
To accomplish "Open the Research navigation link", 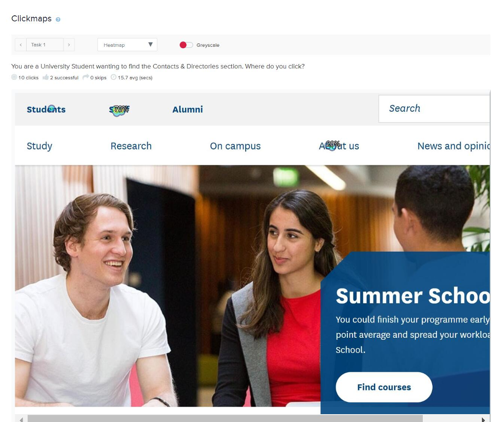I will click(x=131, y=146).
